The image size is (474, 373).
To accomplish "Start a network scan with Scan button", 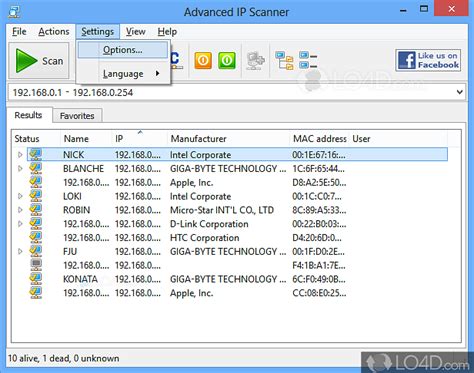I will pos(39,61).
